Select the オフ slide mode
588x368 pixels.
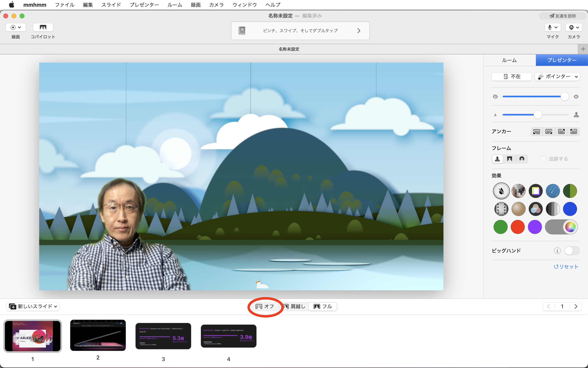tap(265, 306)
